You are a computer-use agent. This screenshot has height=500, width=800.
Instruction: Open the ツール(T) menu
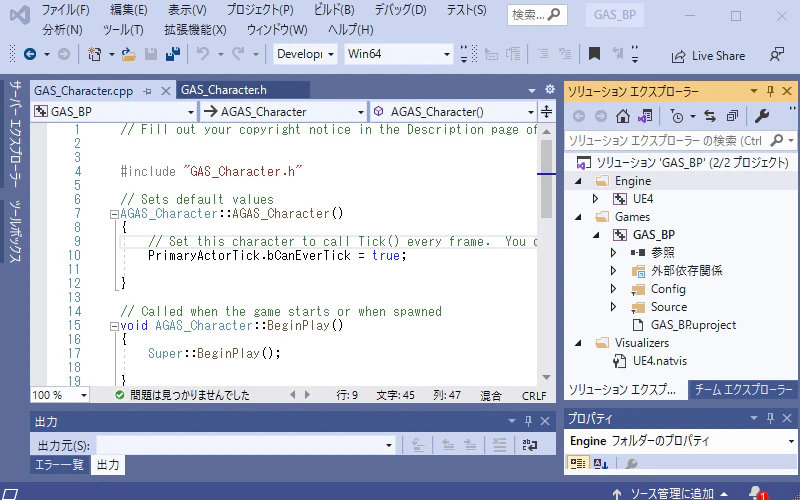coord(123,30)
